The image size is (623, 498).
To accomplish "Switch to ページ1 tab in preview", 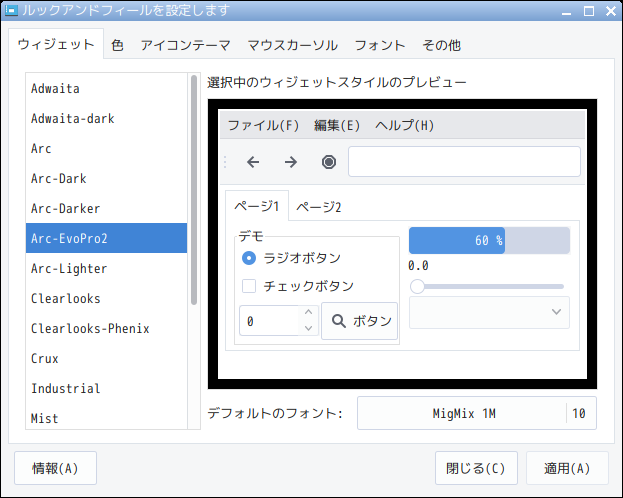I will pyautogui.click(x=257, y=206).
